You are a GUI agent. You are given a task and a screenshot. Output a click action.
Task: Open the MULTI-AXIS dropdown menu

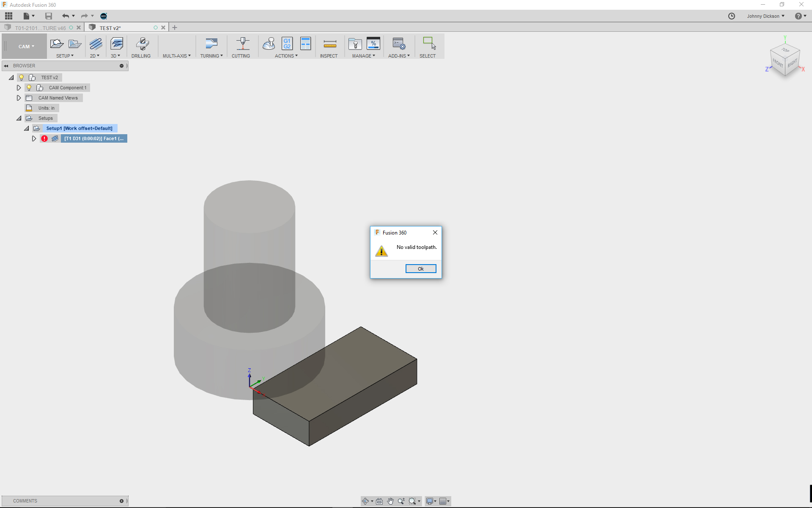[x=177, y=56]
